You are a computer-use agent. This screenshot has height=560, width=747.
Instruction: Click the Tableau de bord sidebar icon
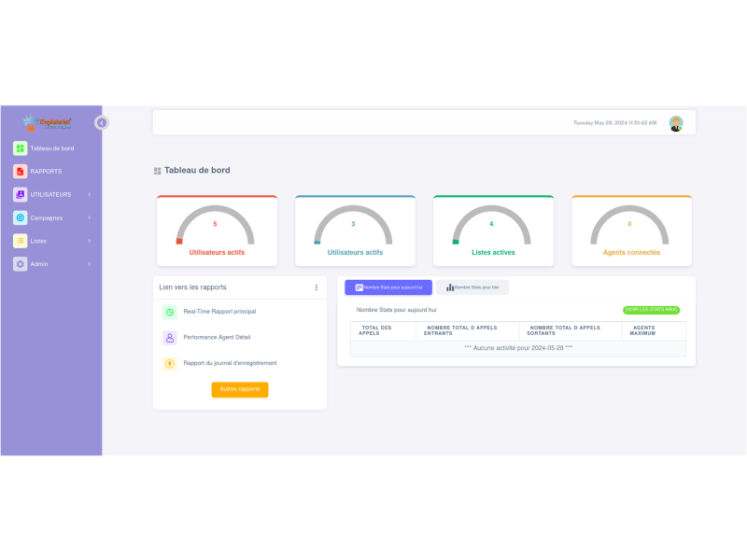(20, 148)
